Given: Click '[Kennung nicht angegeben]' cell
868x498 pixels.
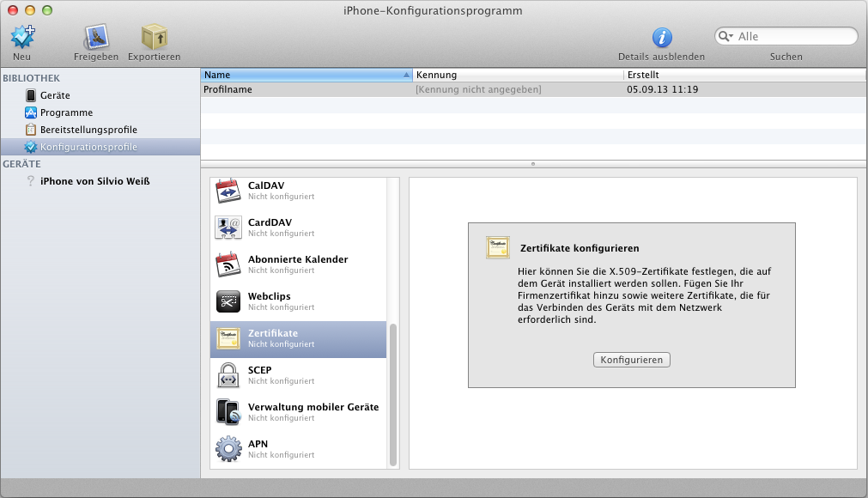Looking at the screenshot, I should [x=478, y=89].
